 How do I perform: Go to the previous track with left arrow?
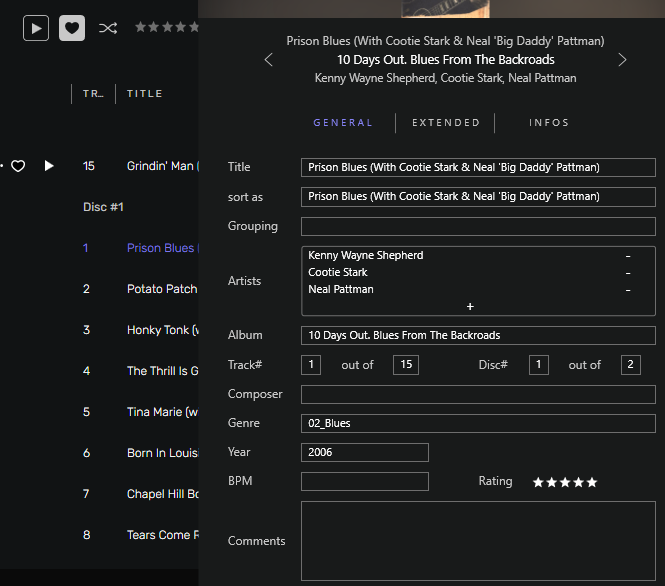(x=268, y=60)
